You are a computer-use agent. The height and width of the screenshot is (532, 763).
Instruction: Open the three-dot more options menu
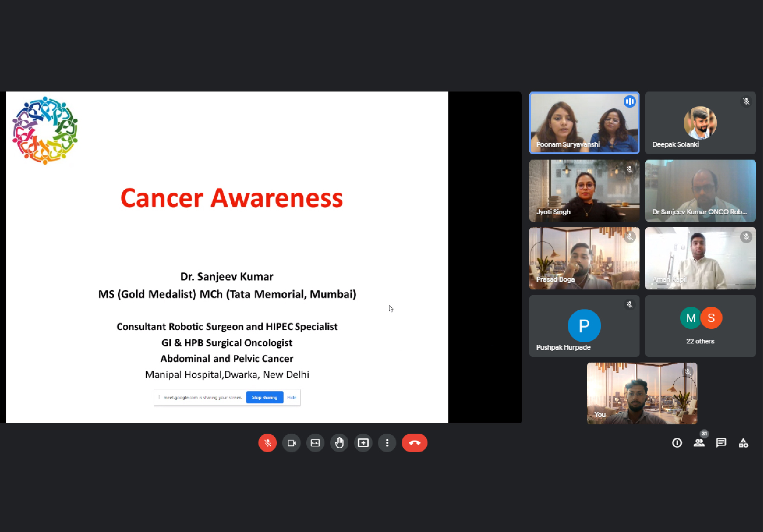point(387,443)
